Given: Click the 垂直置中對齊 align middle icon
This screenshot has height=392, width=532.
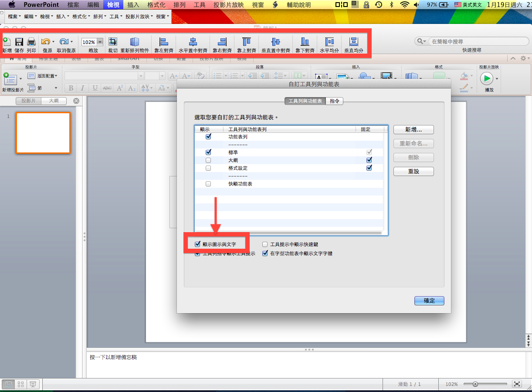Looking at the screenshot, I should coord(276,42).
